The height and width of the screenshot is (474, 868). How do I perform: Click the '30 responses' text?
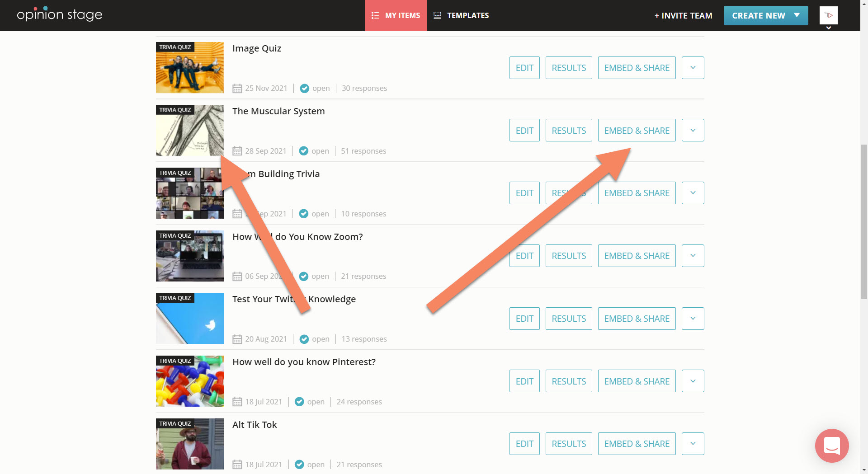(x=364, y=88)
